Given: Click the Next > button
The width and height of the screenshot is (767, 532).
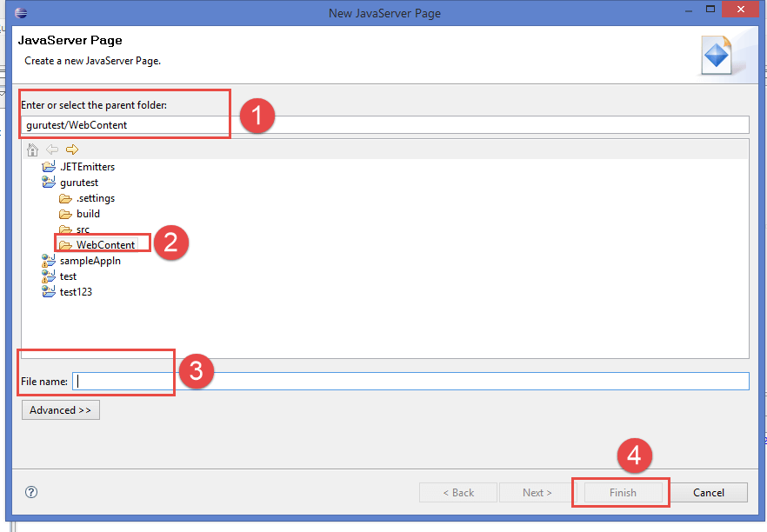Looking at the screenshot, I should click(x=537, y=493).
